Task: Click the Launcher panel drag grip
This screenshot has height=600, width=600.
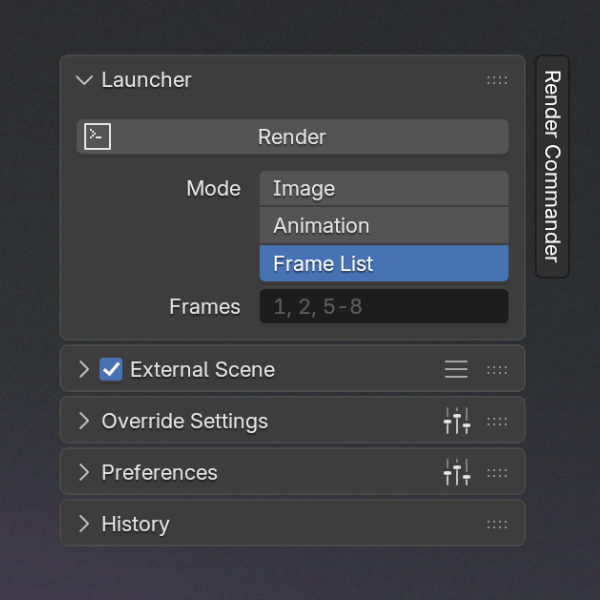Action: 497,80
